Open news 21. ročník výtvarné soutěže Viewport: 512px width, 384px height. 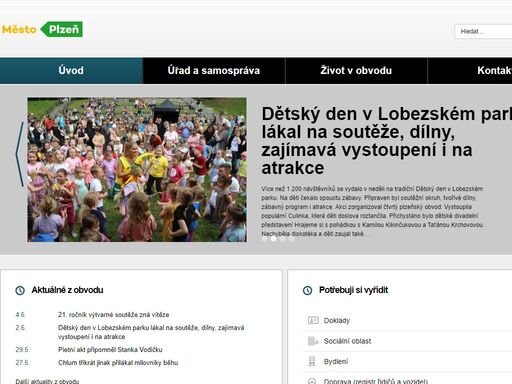(x=113, y=315)
